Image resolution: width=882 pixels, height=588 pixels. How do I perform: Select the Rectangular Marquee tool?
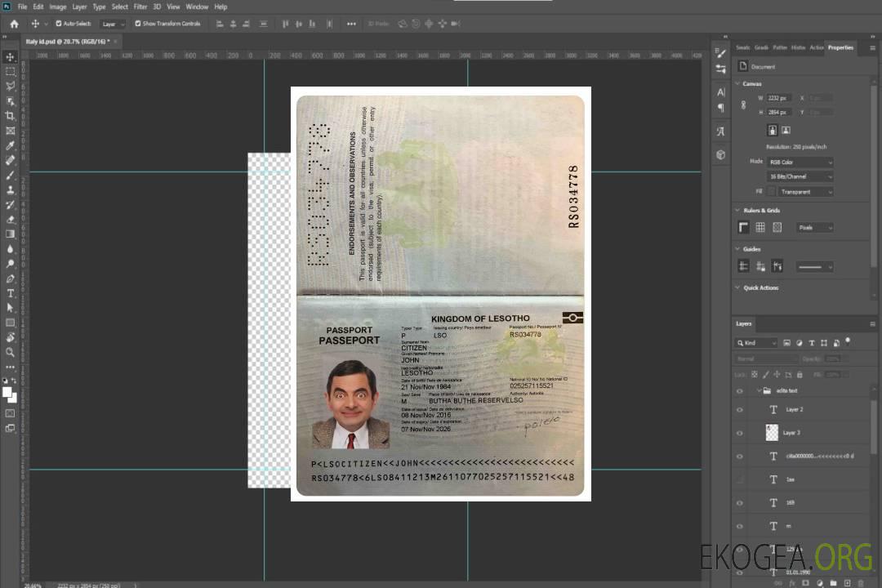click(x=10, y=72)
